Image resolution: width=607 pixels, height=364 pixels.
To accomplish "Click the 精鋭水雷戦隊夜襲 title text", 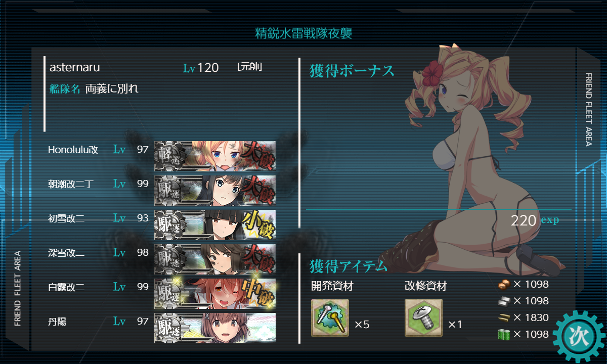I will pyautogui.click(x=303, y=34).
